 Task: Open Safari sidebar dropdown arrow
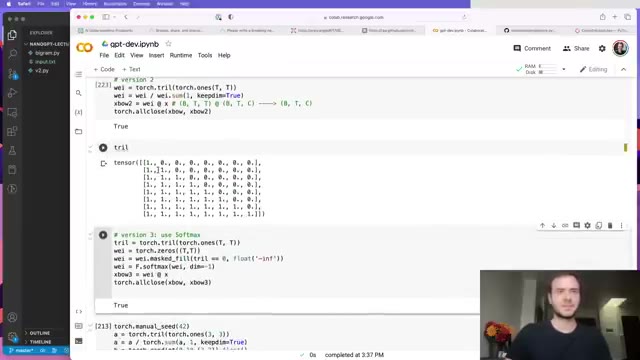[x=115, y=17]
